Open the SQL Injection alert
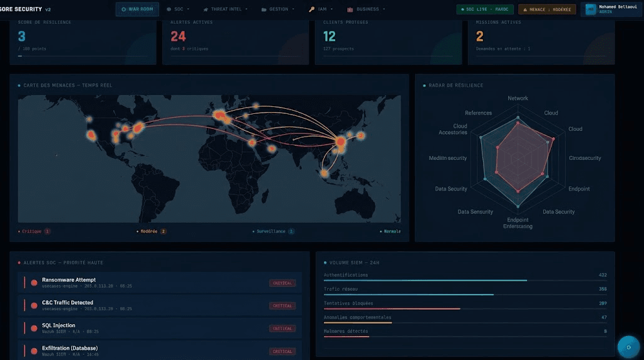 coord(160,328)
